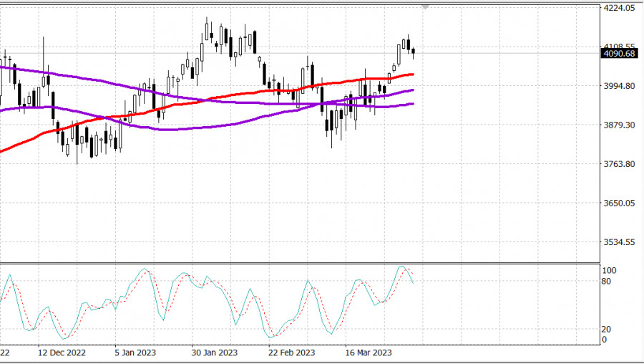Image resolution: width=644 pixels, height=364 pixels.
Task: Click the last black candlestick on chart
Action: [x=414, y=52]
